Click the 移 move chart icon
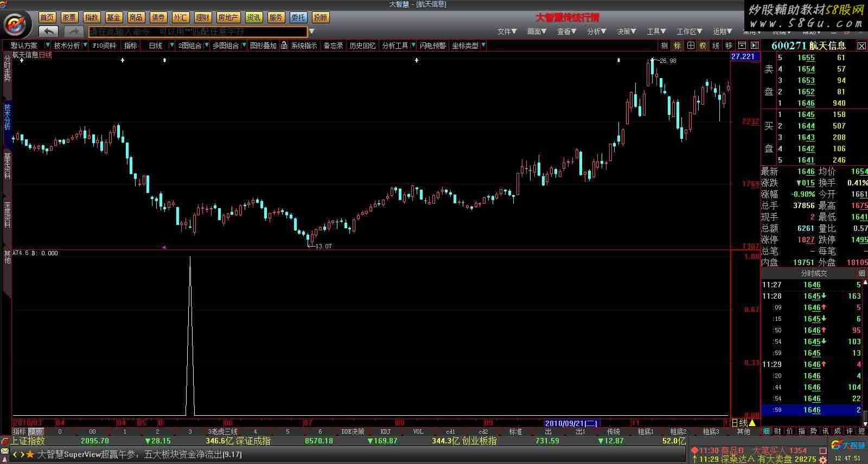Screen dimensions: 868x464 tap(729, 46)
